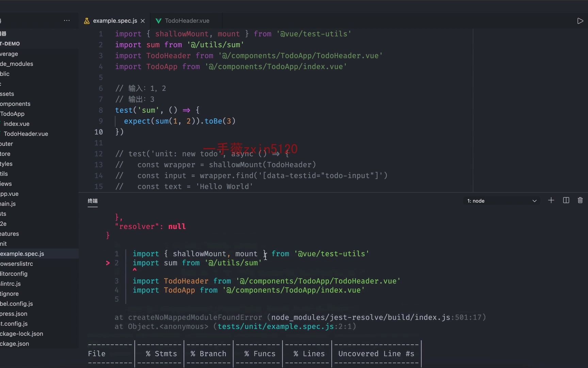Select the 终端 terminal panel tab
The height and width of the screenshot is (368, 588).
93,201
